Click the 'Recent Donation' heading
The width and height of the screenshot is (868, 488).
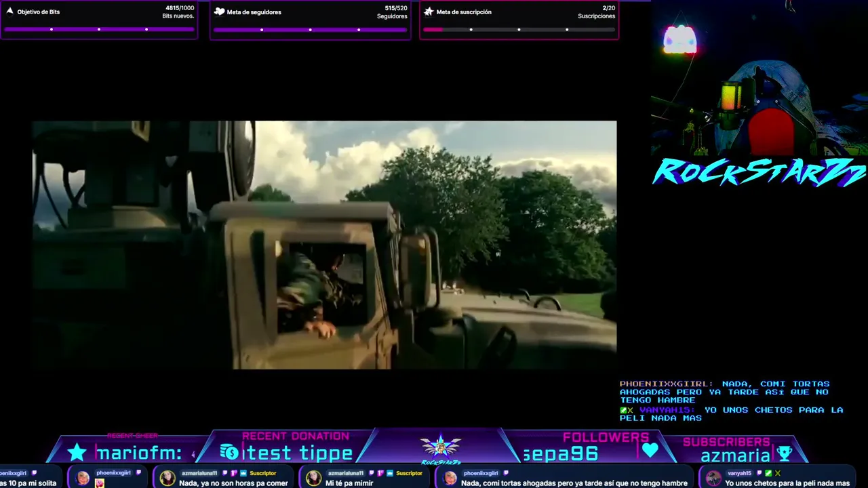click(x=296, y=436)
